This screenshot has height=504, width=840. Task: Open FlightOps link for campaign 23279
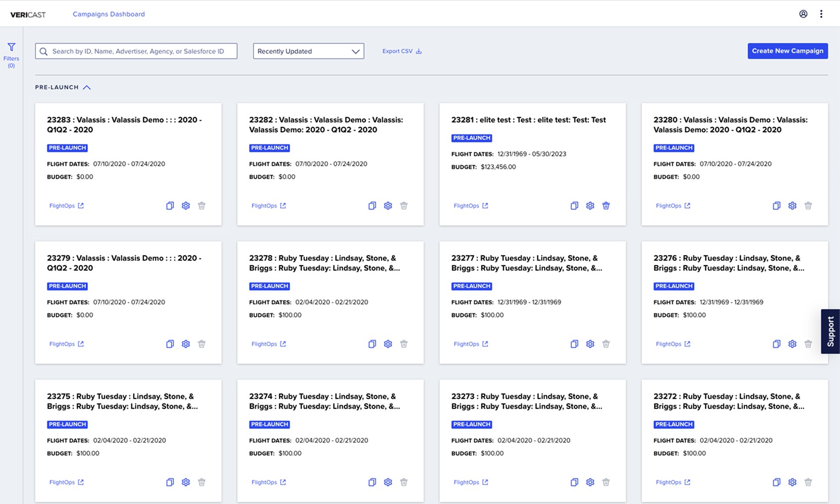click(x=66, y=344)
